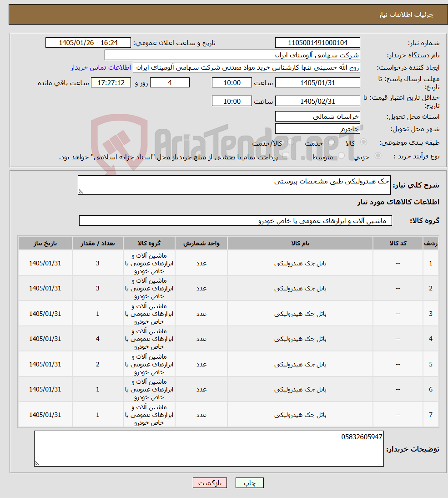The height and width of the screenshot is (498, 448).
Task: Click the price validity time 10:00 field
Action: pyautogui.click(x=232, y=101)
